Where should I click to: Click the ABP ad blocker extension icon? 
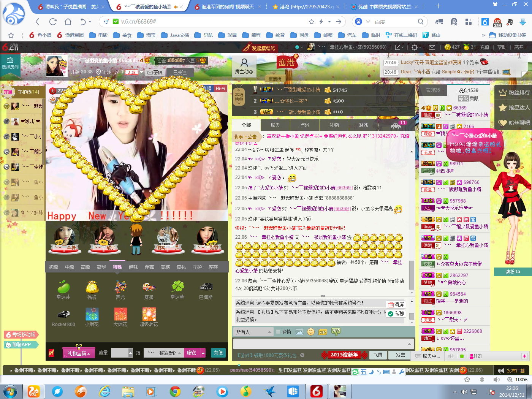click(x=497, y=22)
